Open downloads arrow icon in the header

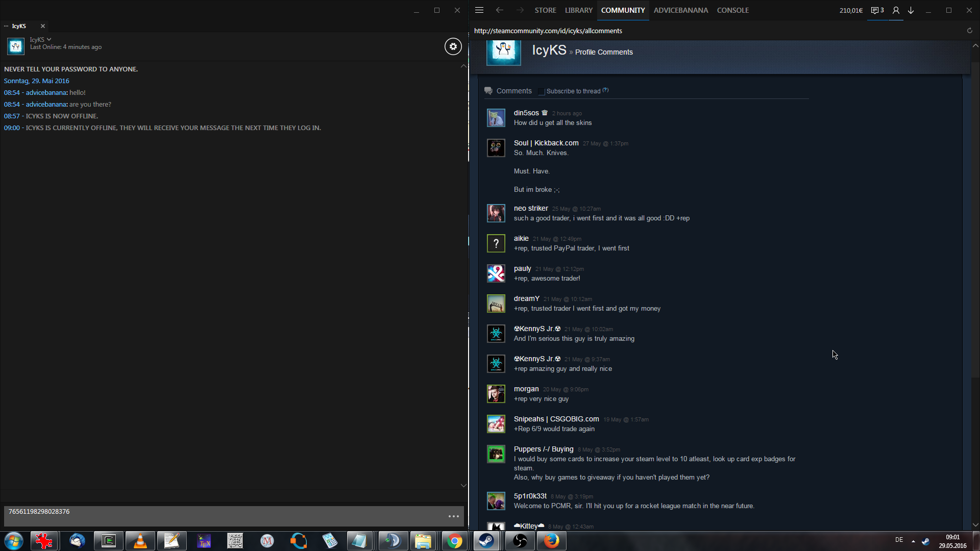coord(911,10)
